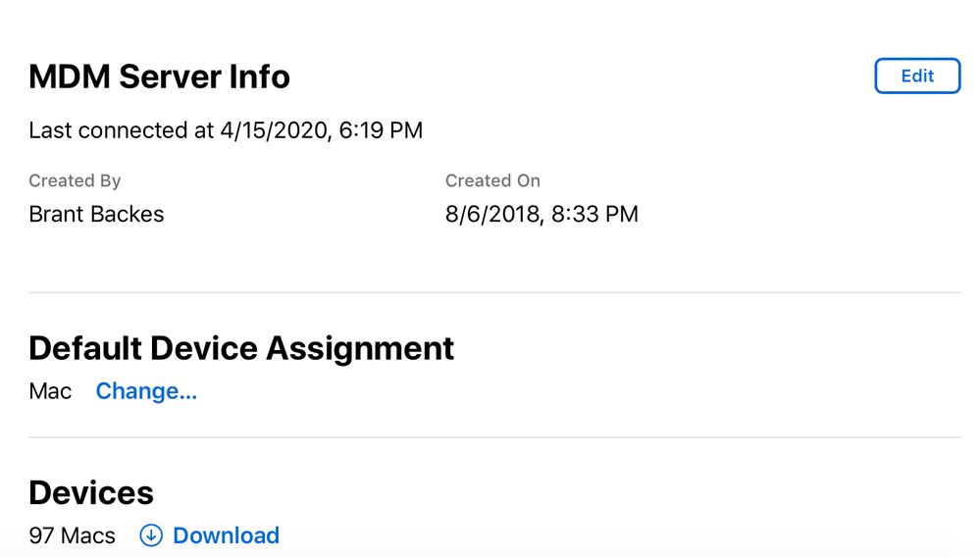This screenshot has width=980, height=557.
Task: Click the Created On label
Action: coord(492,180)
